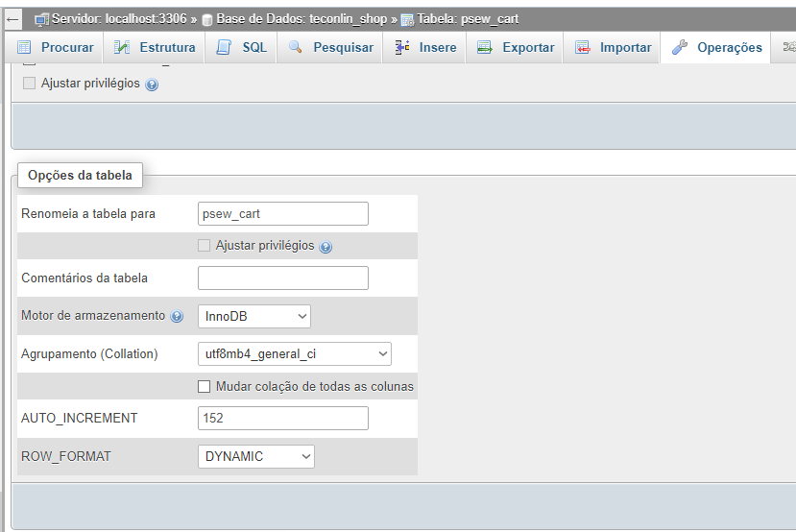The image size is (796, 532).
Task: Toggle Ajustar privilégios checkbox under rename field
Action: pos(204,246)
